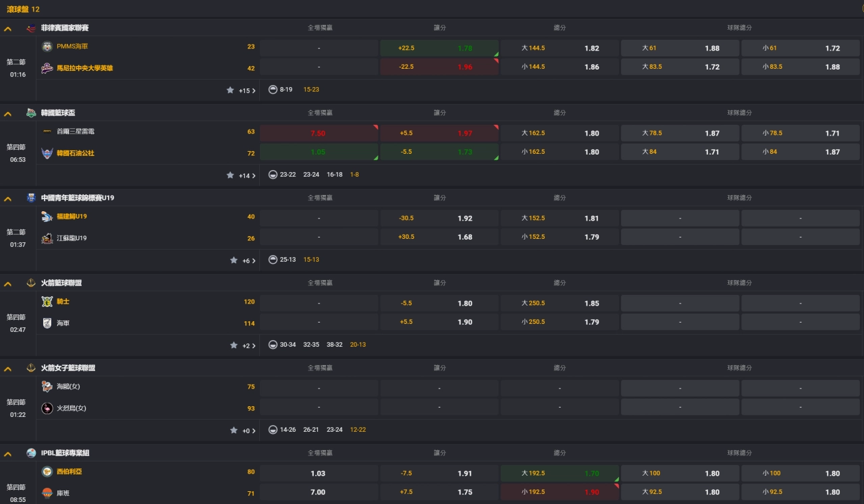Viewport: 864px width, 504px height.
Task: Favorite the PMMS海軍 match with the star
Action: 230,90
